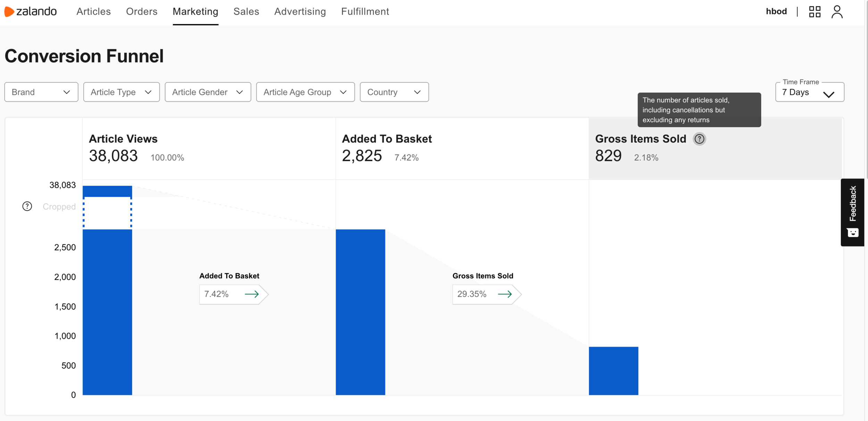Viewport: 868px width, 421px height.
Task: Click the help icon beside Cropped
Action: pyautogui.click(x=27, y=206)
